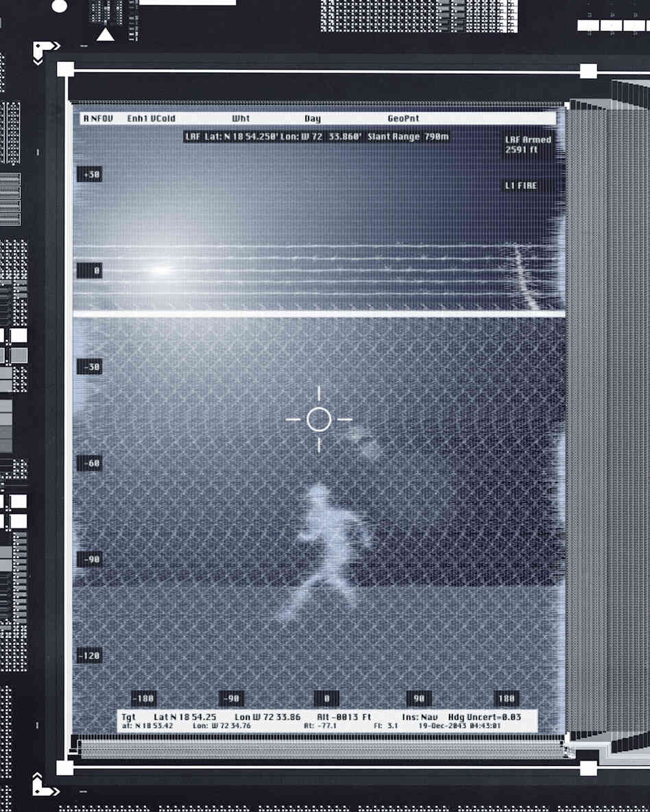Click the running thermal figure
Image resolution: width=650 pixels, height=812 pixels.
326,552
